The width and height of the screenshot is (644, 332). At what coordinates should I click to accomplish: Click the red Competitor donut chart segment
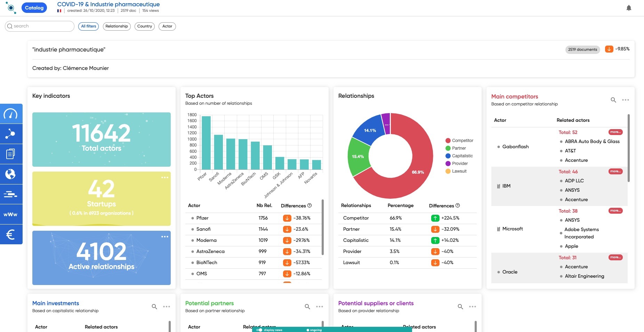pos(417,167)
